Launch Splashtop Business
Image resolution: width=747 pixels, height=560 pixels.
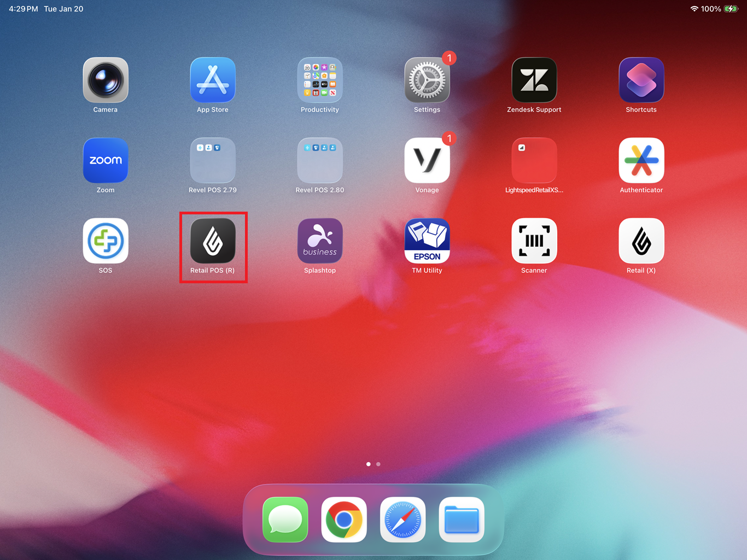[320, 241]
